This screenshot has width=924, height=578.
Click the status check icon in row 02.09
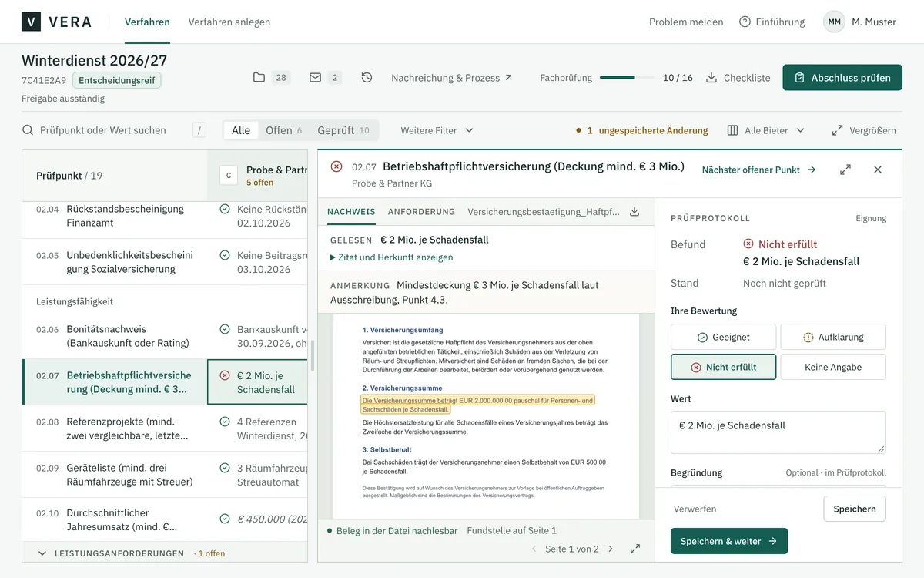tap(225, 468)
